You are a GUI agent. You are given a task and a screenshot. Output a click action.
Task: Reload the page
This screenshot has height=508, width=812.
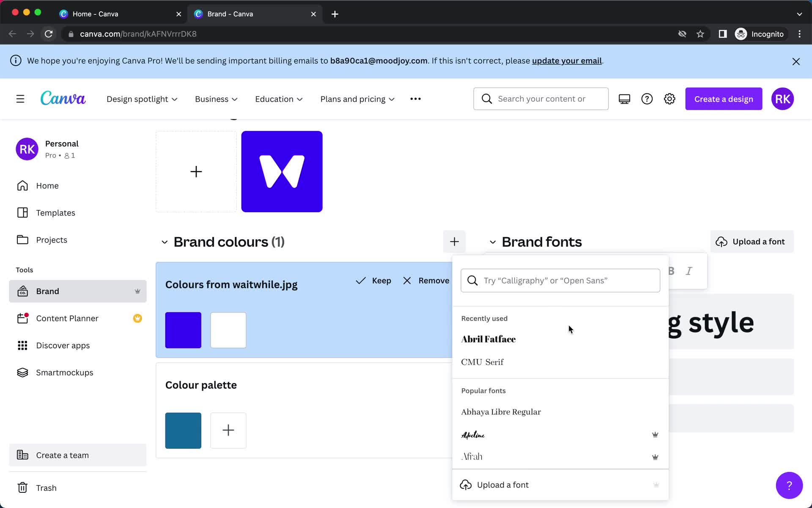(x=49, y=34)
